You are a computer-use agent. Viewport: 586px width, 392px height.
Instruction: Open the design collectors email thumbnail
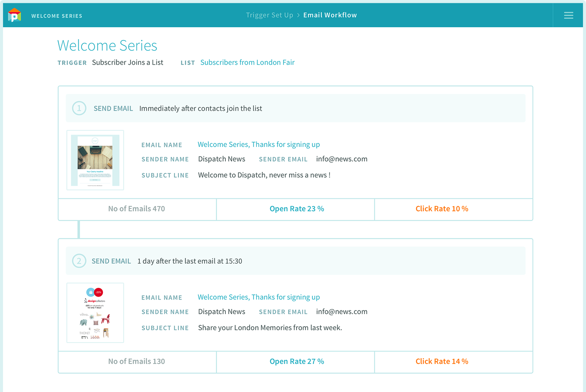click(95, 313)
